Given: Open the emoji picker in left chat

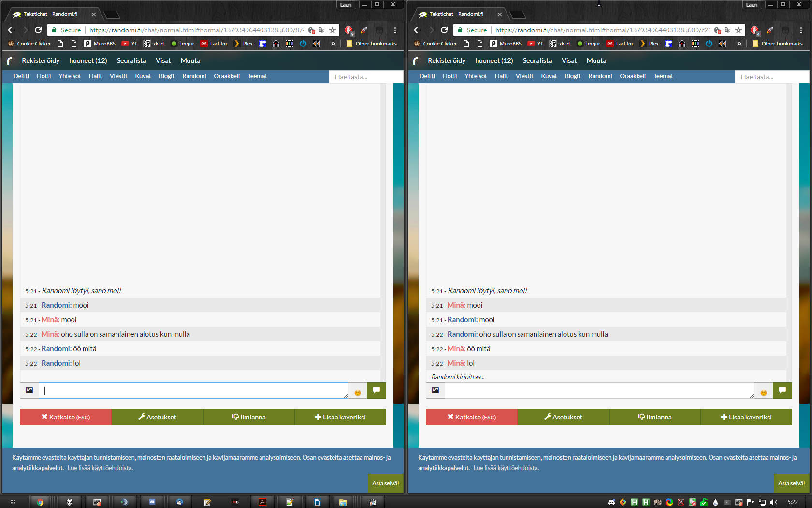Looking at the screenshot, I should tap(358, 393).
